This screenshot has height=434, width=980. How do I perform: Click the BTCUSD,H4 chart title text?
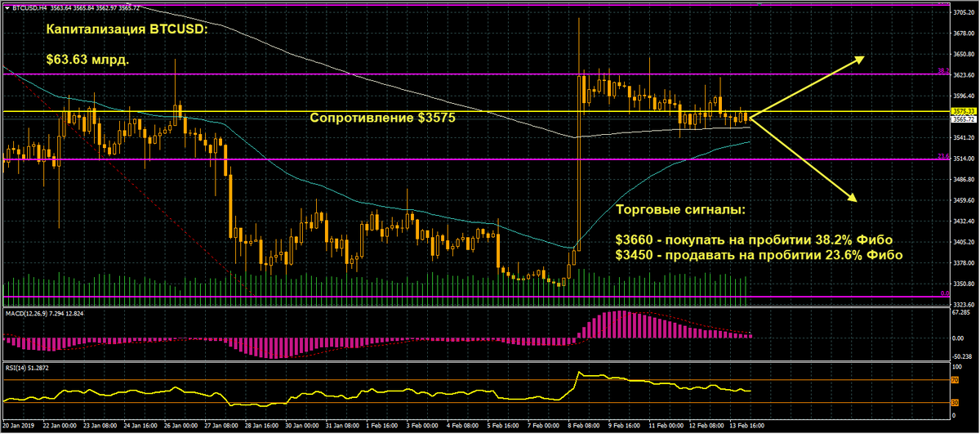point(29,8)
